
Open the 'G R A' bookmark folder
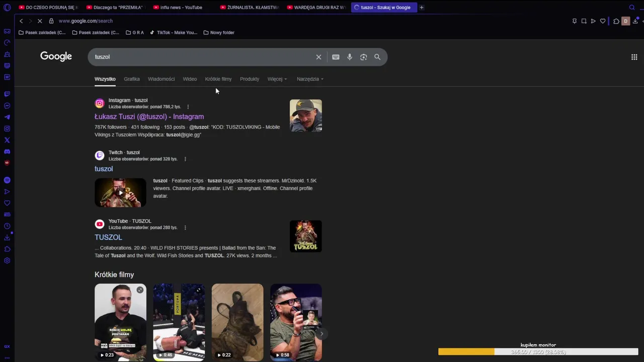coord(134,33)
